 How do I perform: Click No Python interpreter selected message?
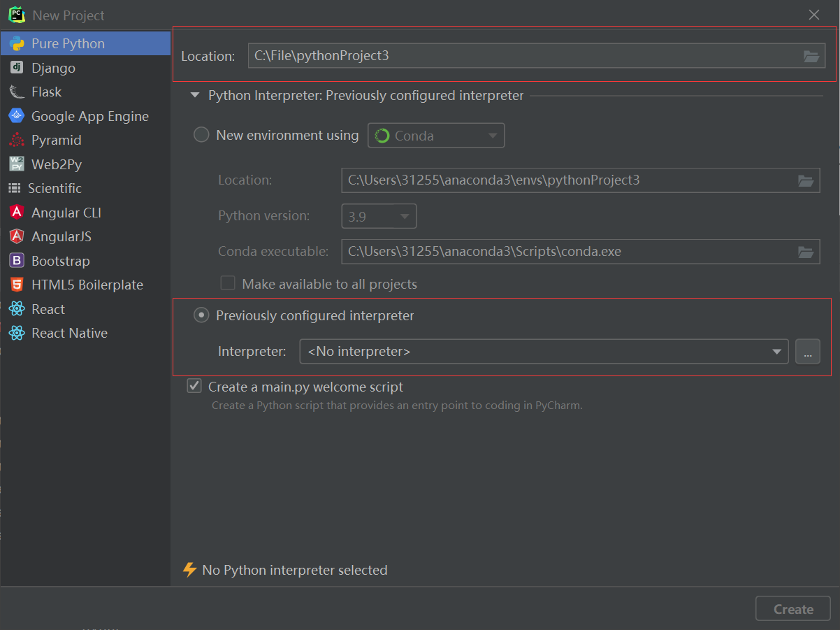coord(295,570)
